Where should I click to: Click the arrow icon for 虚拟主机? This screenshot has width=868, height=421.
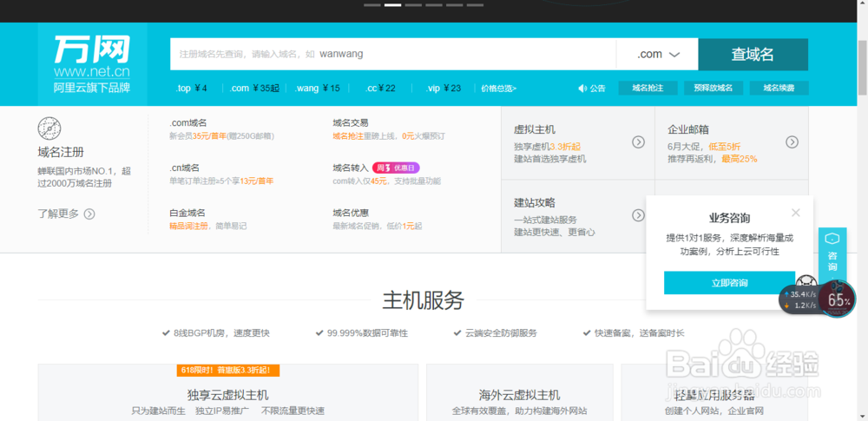pyautogui.click(x=638, y=142)
